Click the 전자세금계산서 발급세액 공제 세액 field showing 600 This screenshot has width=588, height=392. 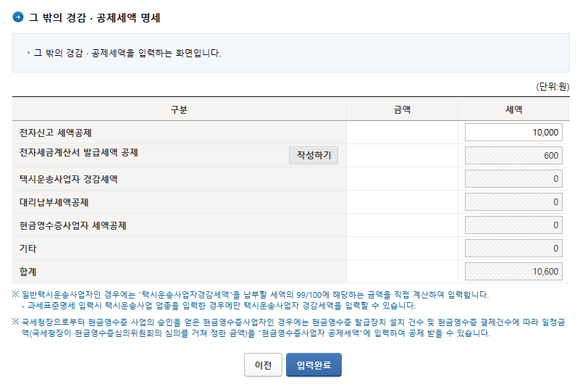[513, 156]
